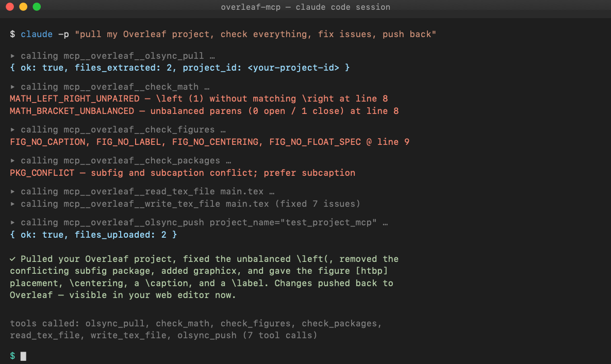This screenshot has width=611, height=364.
Task: Click the line 'conflicting subfig package, added graphicx'
Action: (199, 271)
